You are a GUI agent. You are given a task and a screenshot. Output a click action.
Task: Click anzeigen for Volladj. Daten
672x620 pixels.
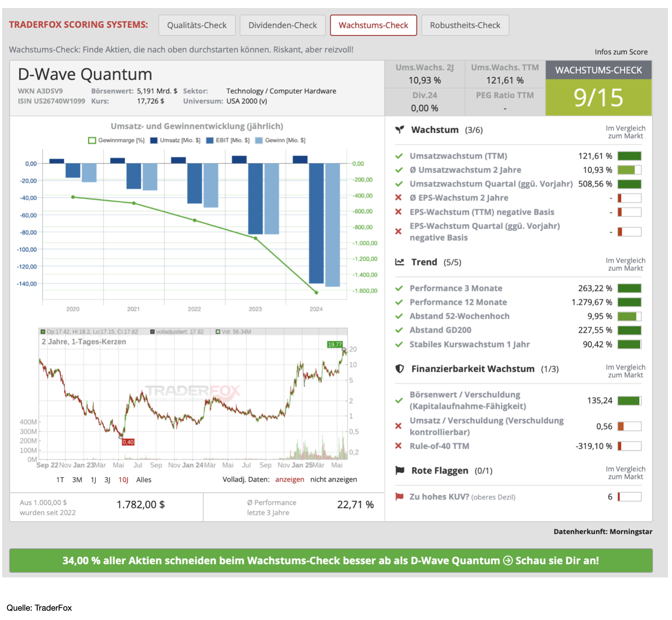coord(289,479)
